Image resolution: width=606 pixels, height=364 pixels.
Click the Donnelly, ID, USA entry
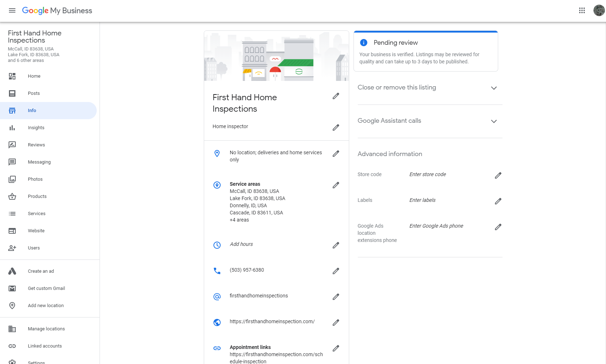[x=248, y=205]
